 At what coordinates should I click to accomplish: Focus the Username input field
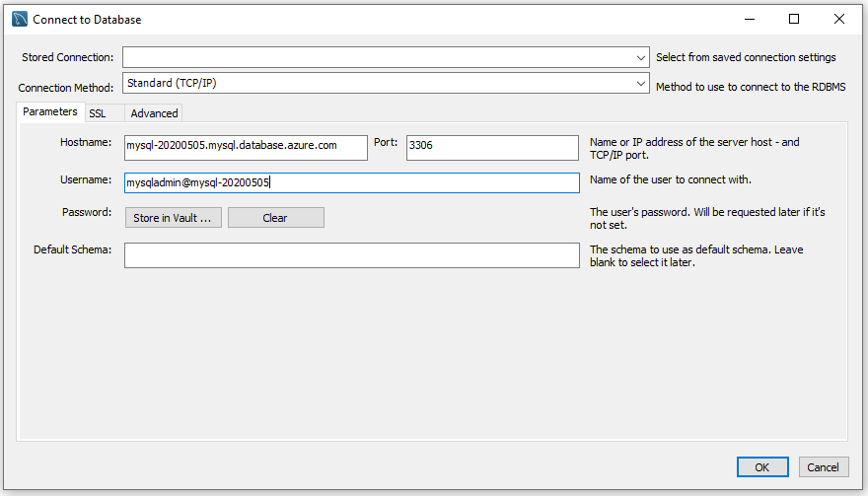pos(352,182)
